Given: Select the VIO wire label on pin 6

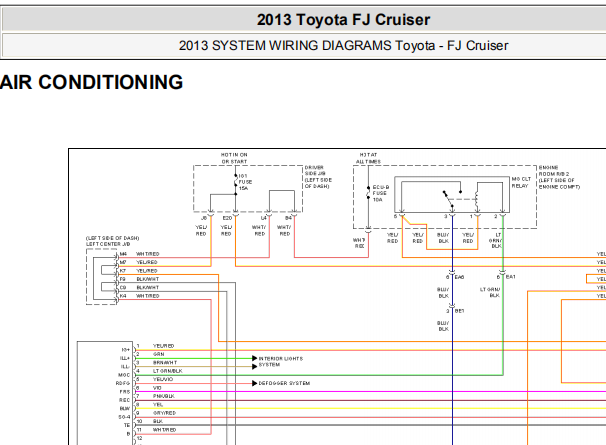Looking at the screenshot, I should (157, 388).
